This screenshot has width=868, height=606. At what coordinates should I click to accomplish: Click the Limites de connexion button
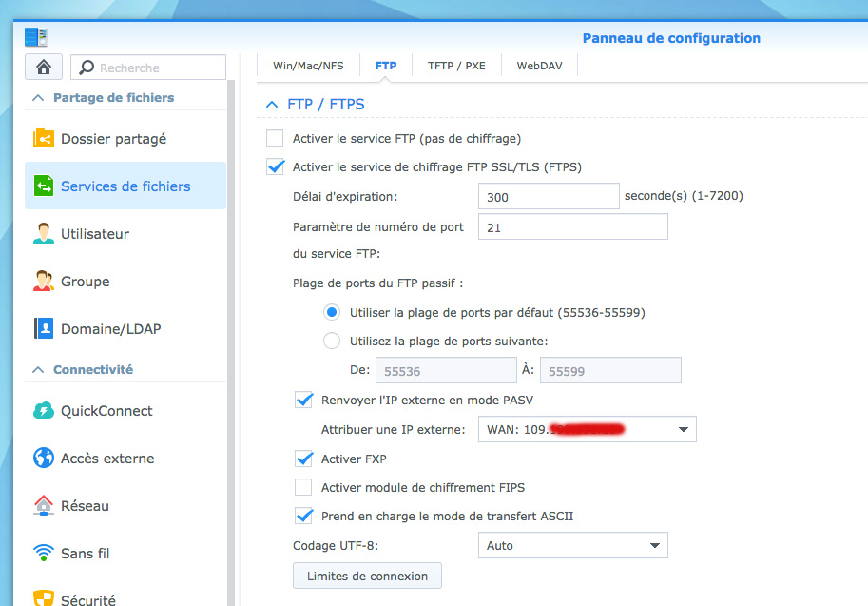tap(367, 576)
